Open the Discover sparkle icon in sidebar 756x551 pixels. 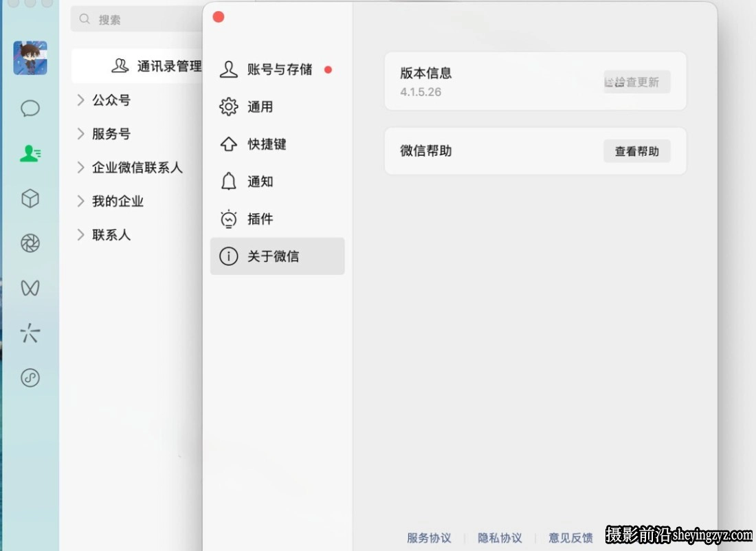point(30,333)
